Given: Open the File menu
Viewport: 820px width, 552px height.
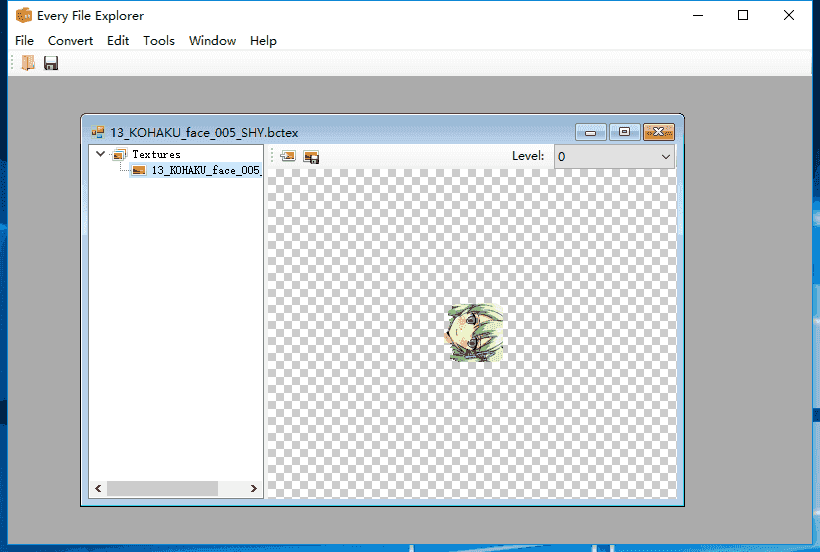Looking at the screenshot, I should (25, 41).
